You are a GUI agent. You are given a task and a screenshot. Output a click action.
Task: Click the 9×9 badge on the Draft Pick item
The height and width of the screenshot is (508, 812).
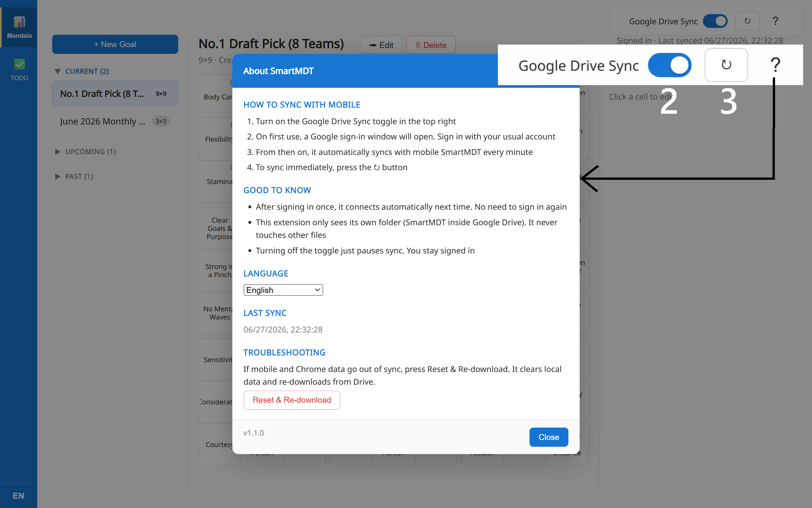[x=161, y=94]
